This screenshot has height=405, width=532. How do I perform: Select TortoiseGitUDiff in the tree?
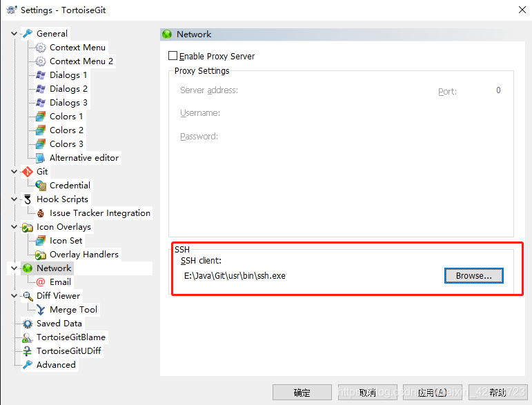(x=68, y=351)
